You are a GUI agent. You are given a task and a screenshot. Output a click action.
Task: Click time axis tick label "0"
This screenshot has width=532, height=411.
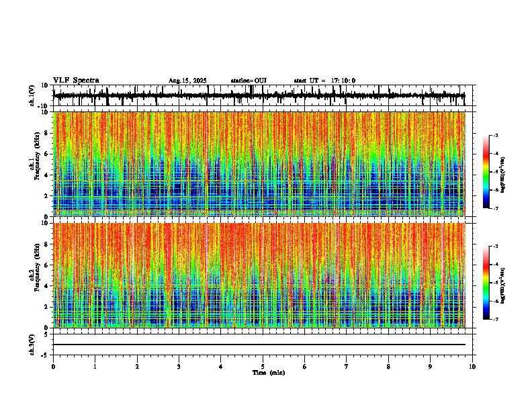click(53, 367)
